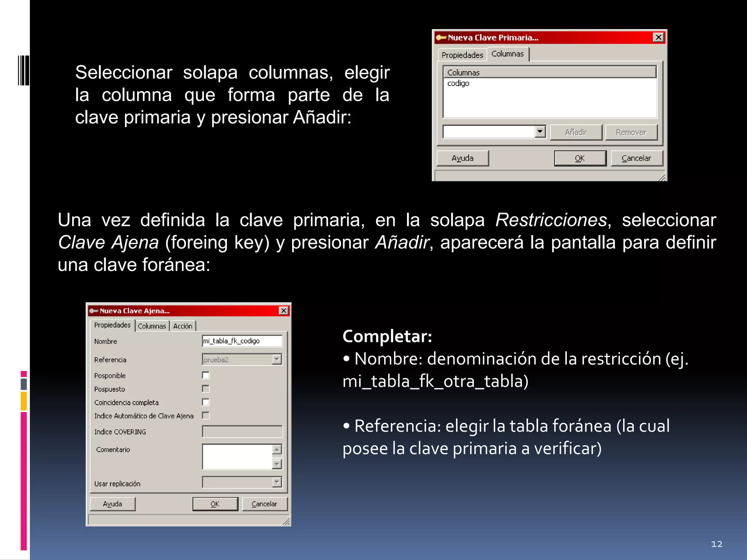
Task: Click Cancelar in Nueva Clave Ajena dialog
Action: (264, 504)
